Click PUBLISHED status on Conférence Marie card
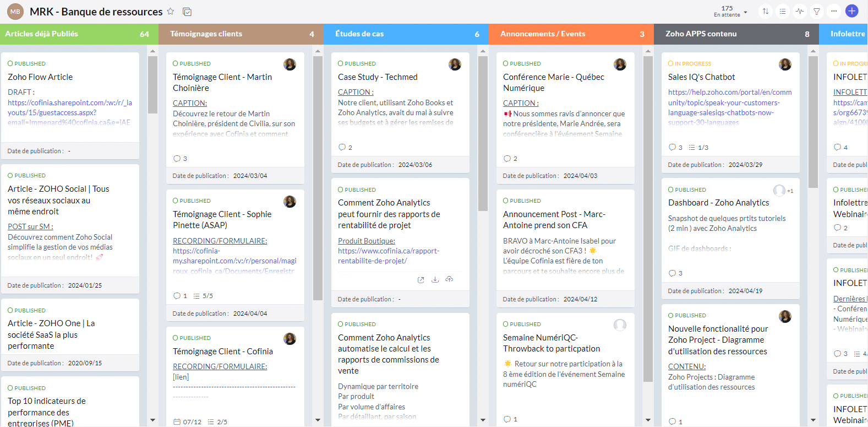Viewport: 868px width, 427px height. [522, 64]
